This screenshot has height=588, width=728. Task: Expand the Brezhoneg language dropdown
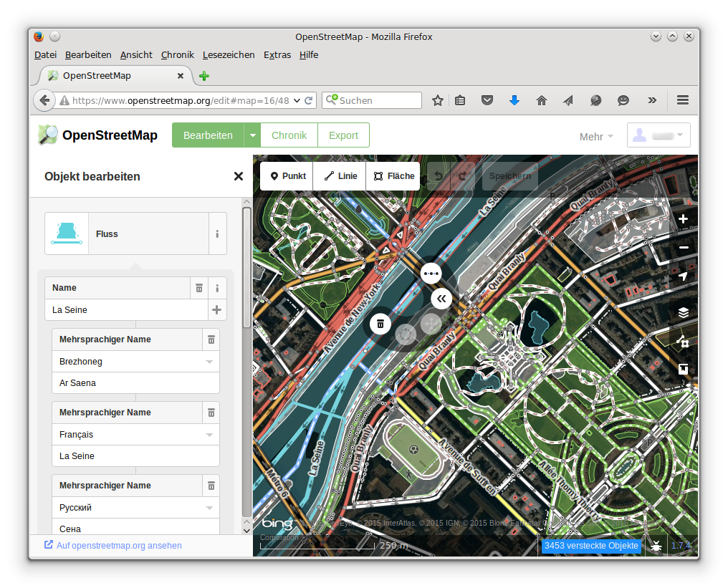tap(209, 362)
